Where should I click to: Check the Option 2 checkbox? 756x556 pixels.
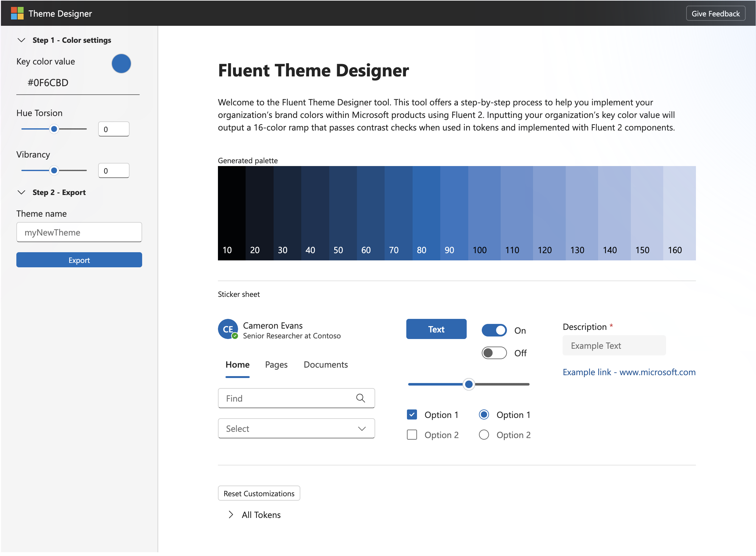coord(412,435)
